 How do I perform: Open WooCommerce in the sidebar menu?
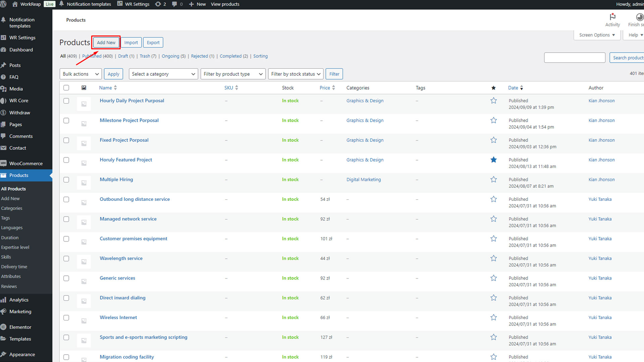[26, 164]
